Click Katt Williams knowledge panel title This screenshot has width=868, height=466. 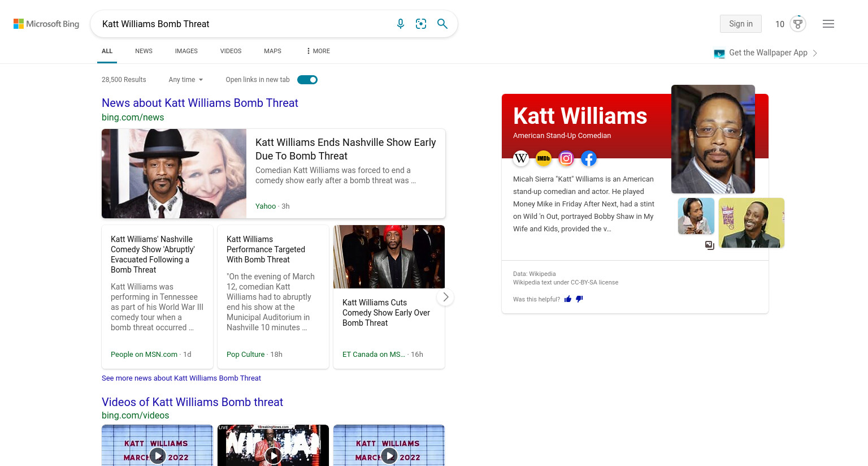tap(580, 116)
